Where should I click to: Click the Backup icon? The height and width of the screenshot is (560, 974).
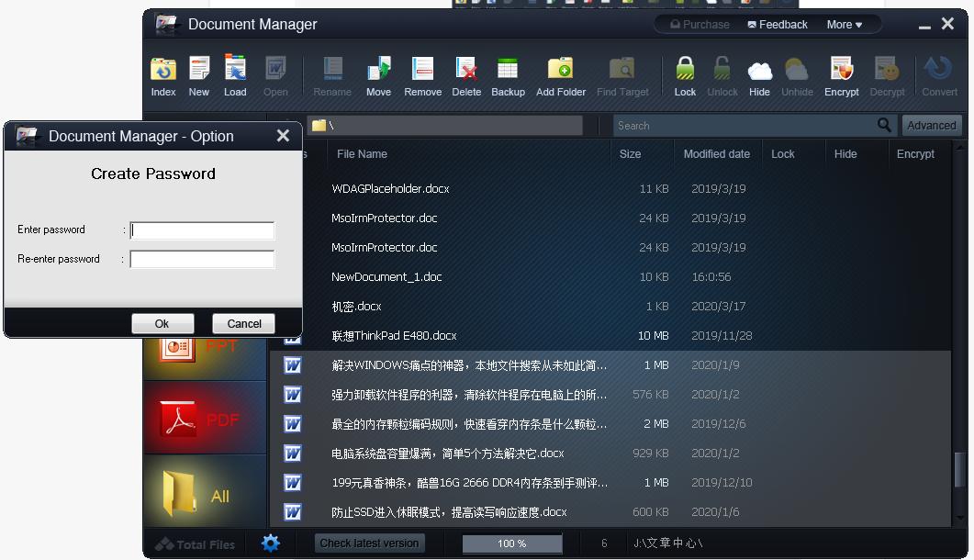point(508,75)
